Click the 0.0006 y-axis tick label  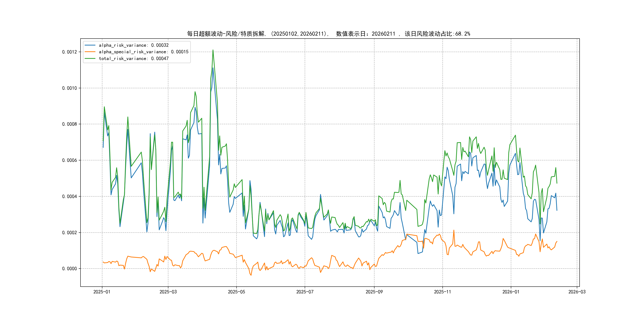tap(70, 160)
